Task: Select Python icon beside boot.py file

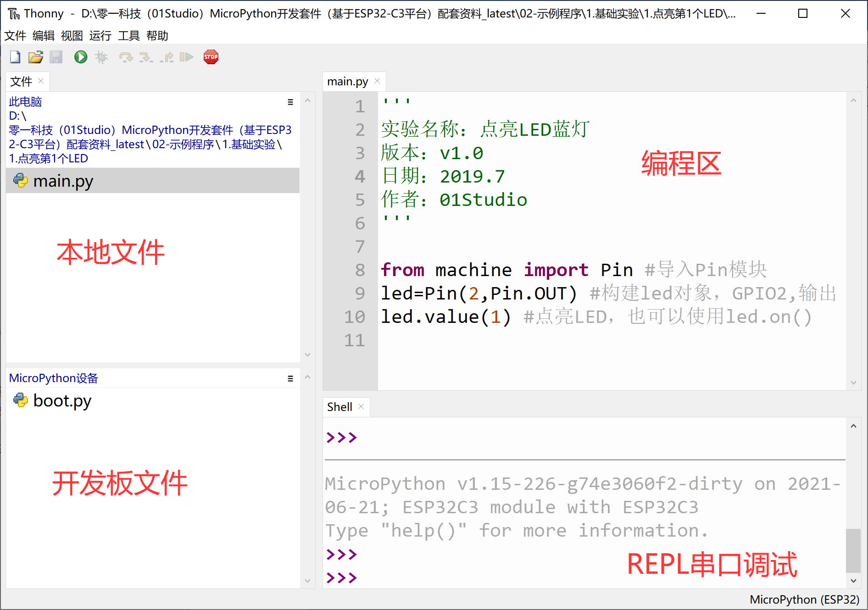Action: pyautogui.click(x=20, y=400)
